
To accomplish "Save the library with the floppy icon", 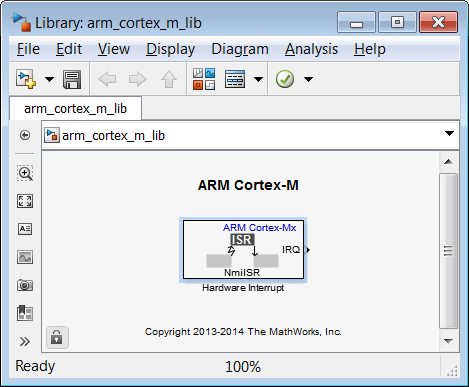I will [72, 79].
